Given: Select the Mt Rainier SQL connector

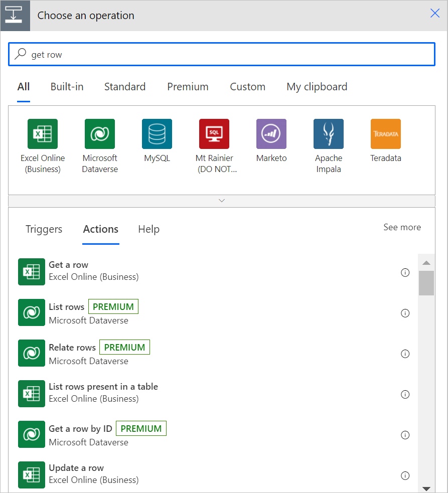Looking at the screenshot, I should tap(214, 134).
